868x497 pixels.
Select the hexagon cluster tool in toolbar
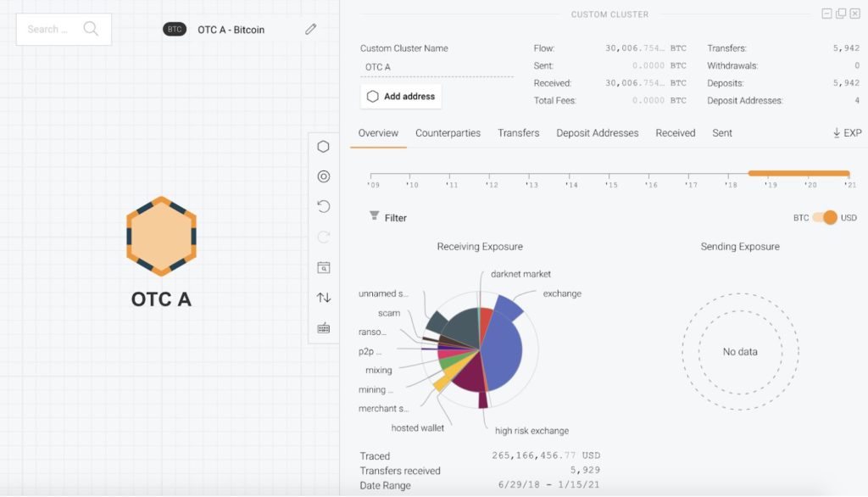(x=323, y=146)
